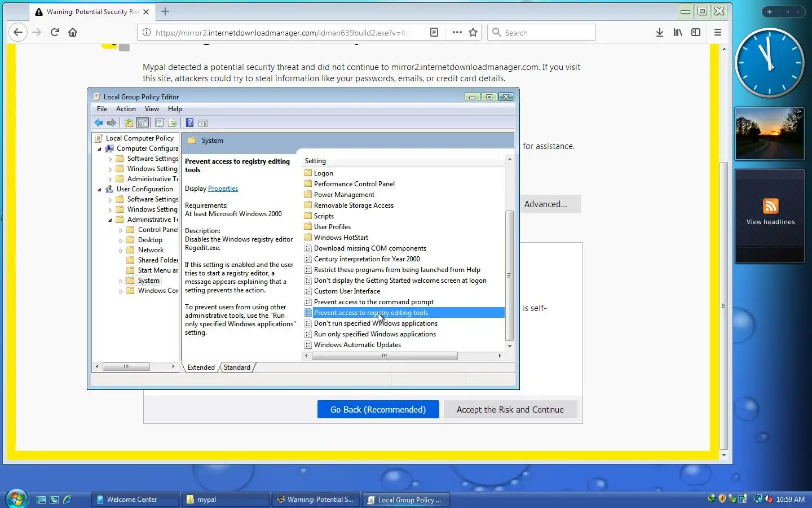
Task: Click the Show Desktop quick launch icon
Action: [41, 500]
